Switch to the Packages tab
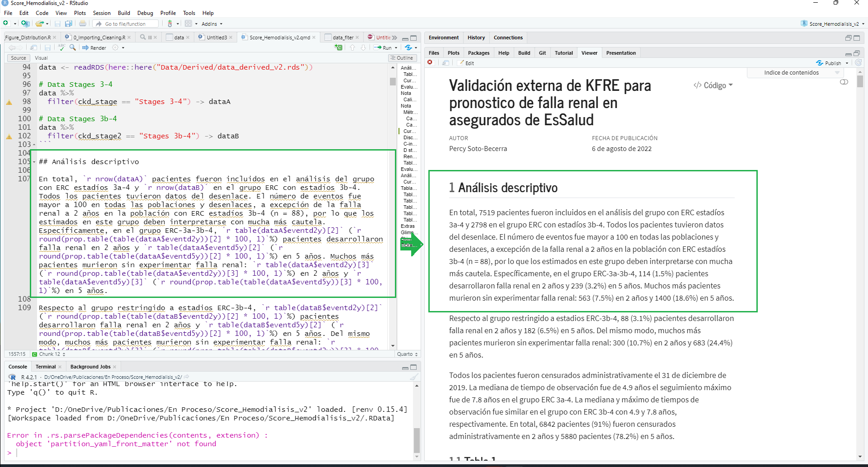Viewport: 868px width, 467px height. pos(479,53)
